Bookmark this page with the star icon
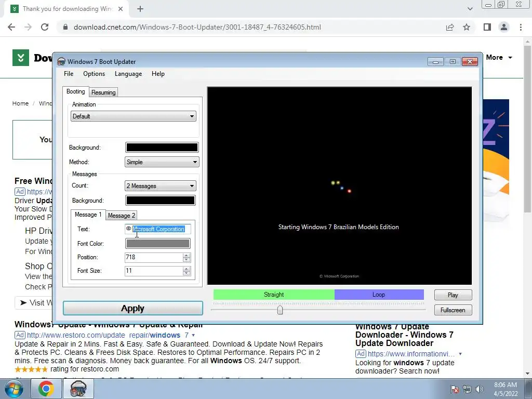Viewport: 532px width, 399px height. pyautogui.click(x=467, y=27)
